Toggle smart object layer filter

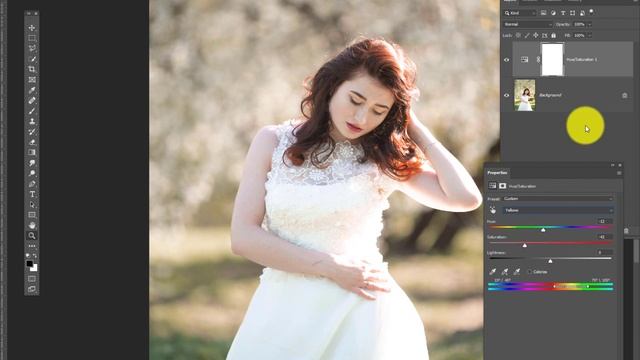pyautogui.click(x=582, y=13)
